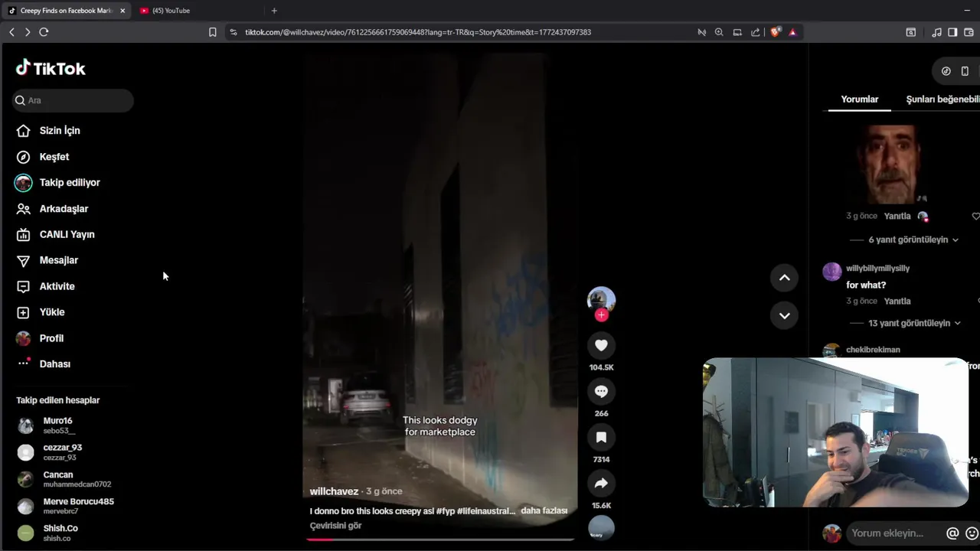Open Arkadaşlar friends page
The image size is (980, 551).
pyautogui.click(x=52, y=209)
